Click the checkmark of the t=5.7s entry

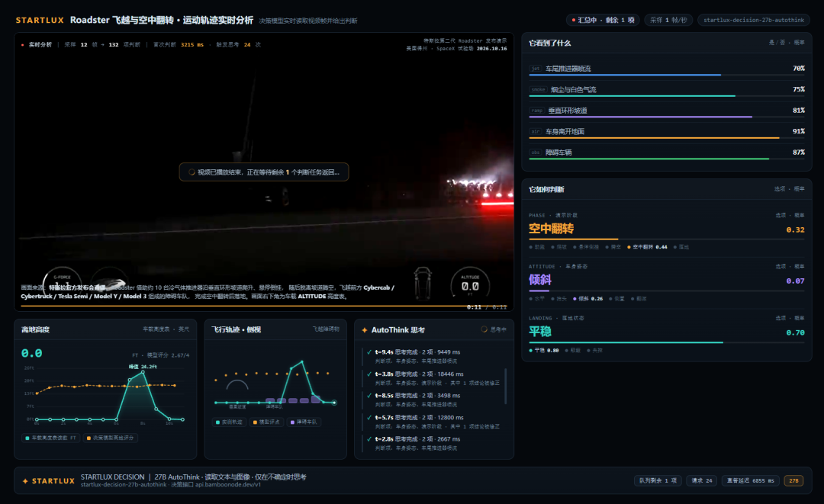tap(369, 418)
